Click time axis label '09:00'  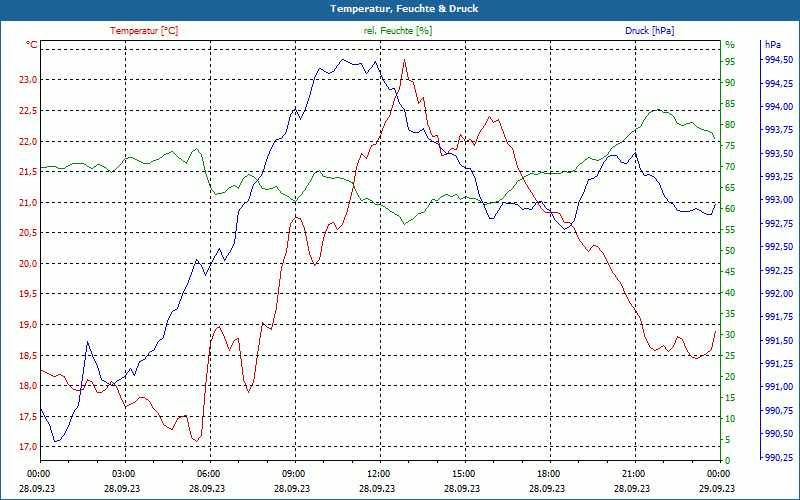pos(293,473)
